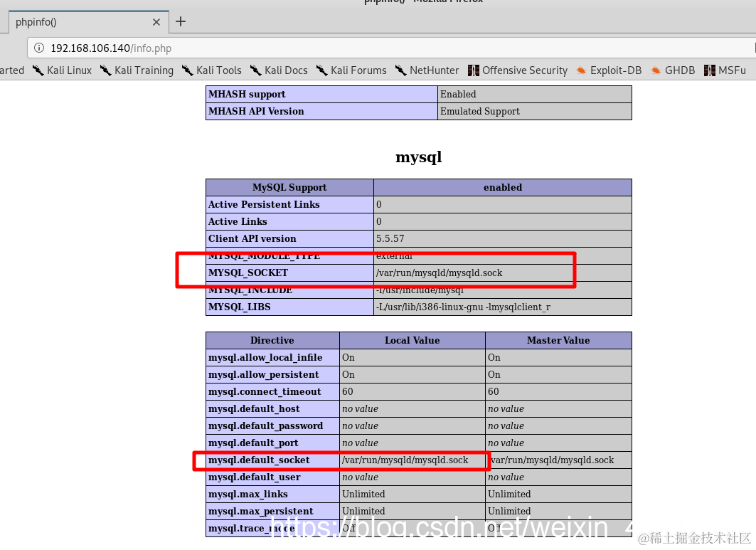Select the Emulated Support value

pos(480,112)
